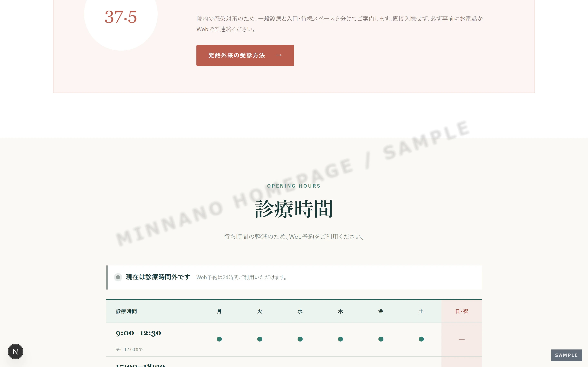Open the 発熱外来の受診方法 button
The height and width of the screenshot is (367, 588).
click(x=245, y=55)
